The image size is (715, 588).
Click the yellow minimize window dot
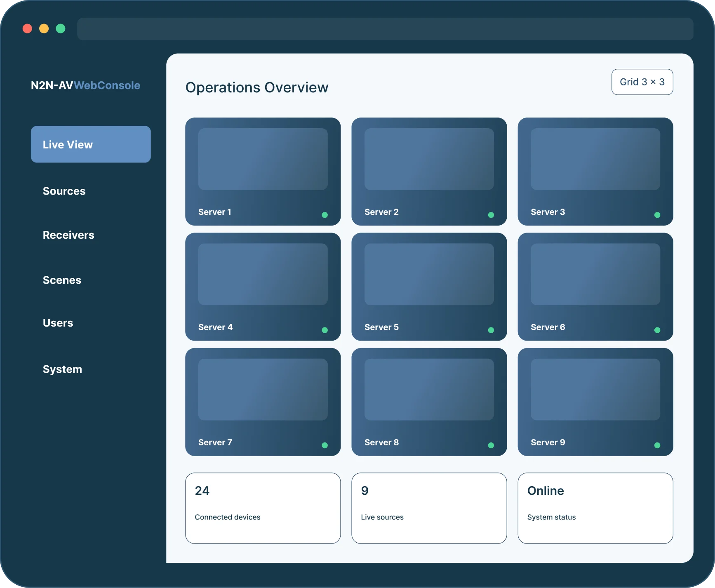(x=44, y=28)
